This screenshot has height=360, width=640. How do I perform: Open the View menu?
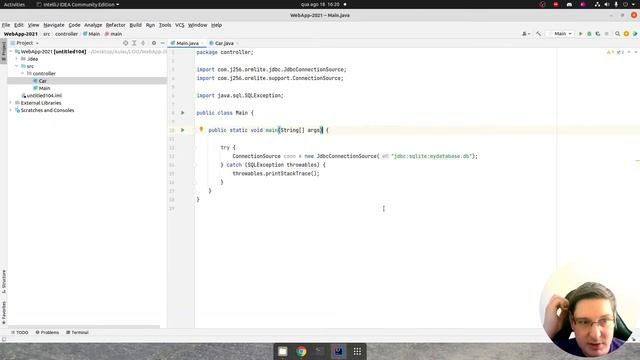(x=33, y=25)
